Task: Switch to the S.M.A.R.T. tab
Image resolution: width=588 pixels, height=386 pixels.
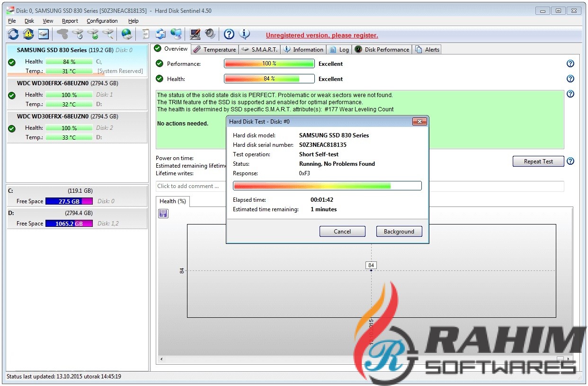Action: click(x=259, y=50)
